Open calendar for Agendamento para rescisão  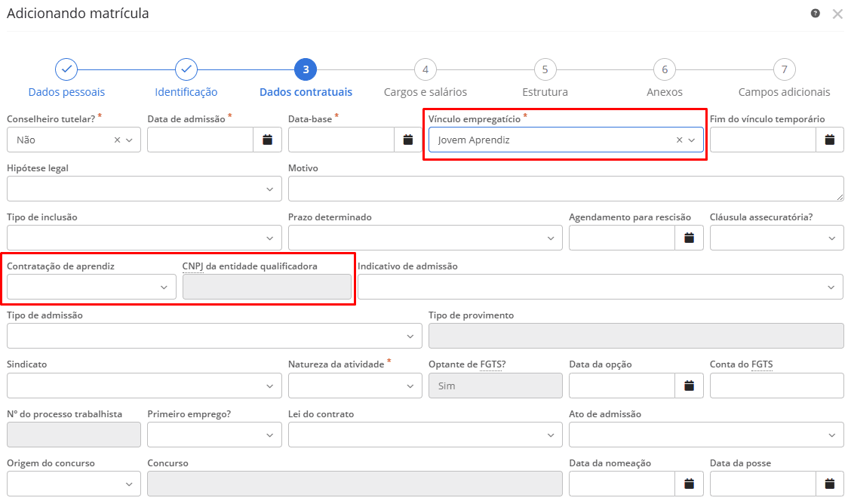pos(689,238)
